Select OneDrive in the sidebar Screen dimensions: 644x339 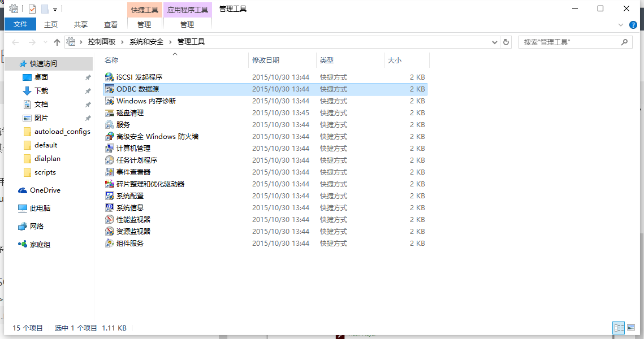(45, 190)
